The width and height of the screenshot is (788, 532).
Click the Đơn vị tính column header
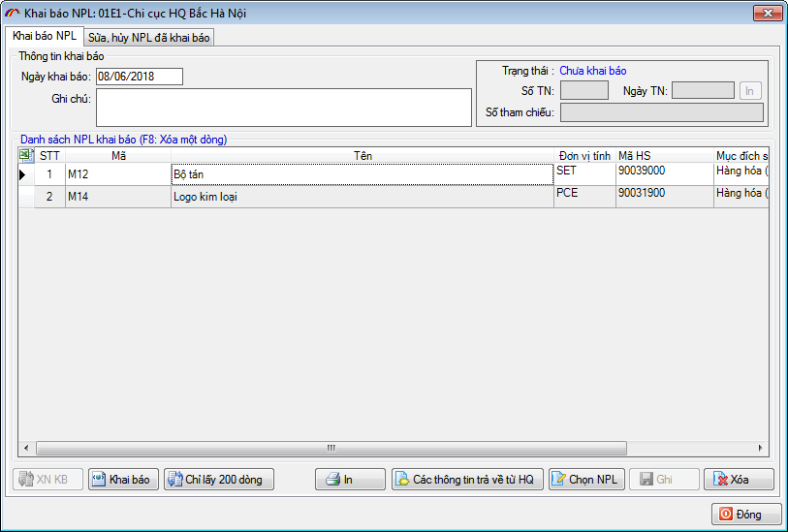(x=584, y=155)
